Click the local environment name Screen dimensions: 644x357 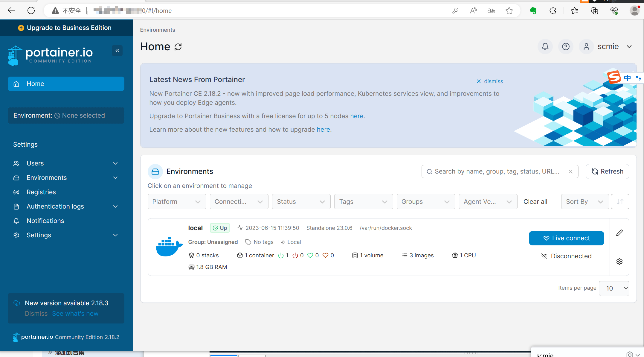click(195, 228)
